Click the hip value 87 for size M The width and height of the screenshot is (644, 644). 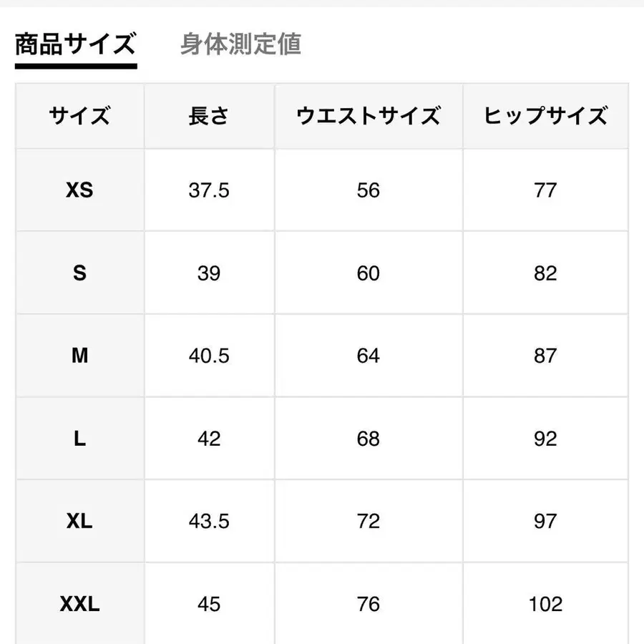(545, 356)
